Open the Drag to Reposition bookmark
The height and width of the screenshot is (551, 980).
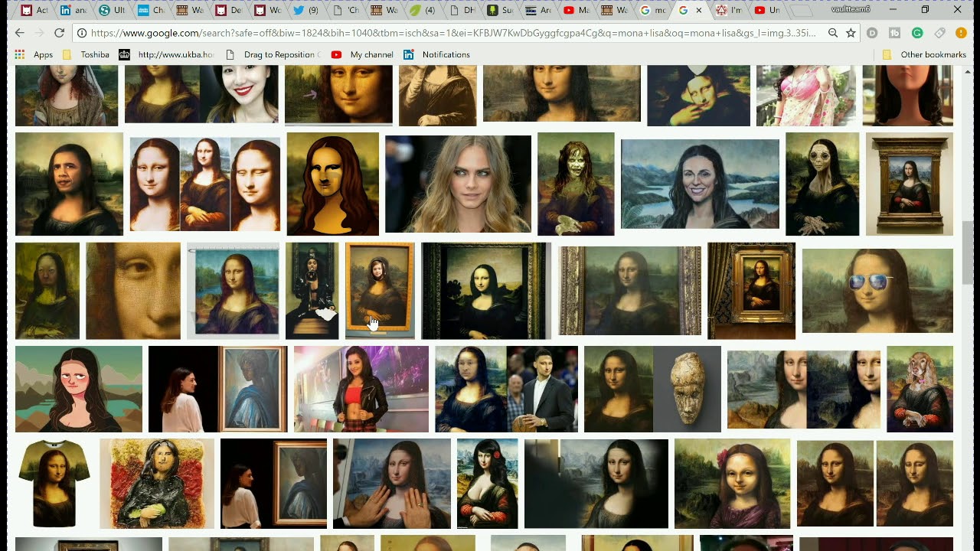point(272,54)
